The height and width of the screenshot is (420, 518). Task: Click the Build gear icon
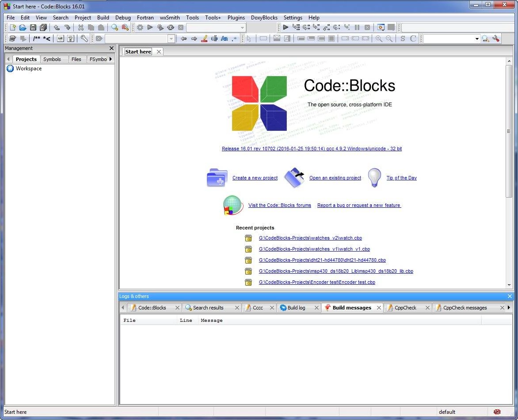140,27
